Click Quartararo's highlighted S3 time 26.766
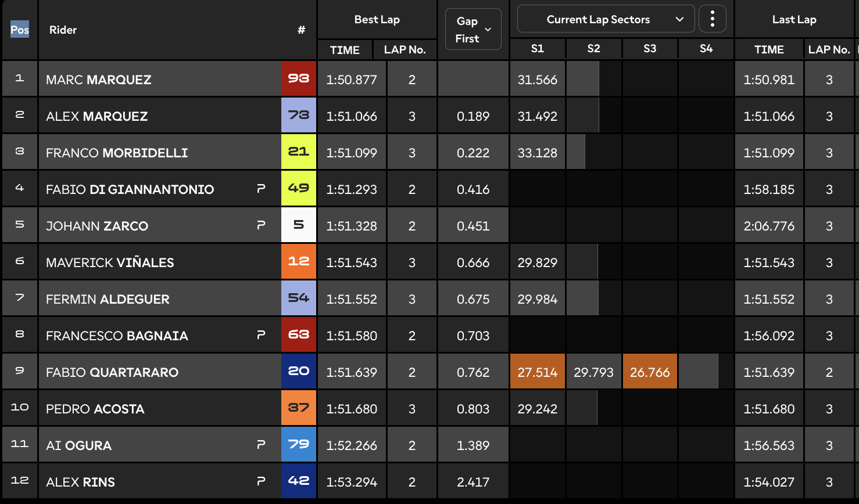 tap(650, 372)
